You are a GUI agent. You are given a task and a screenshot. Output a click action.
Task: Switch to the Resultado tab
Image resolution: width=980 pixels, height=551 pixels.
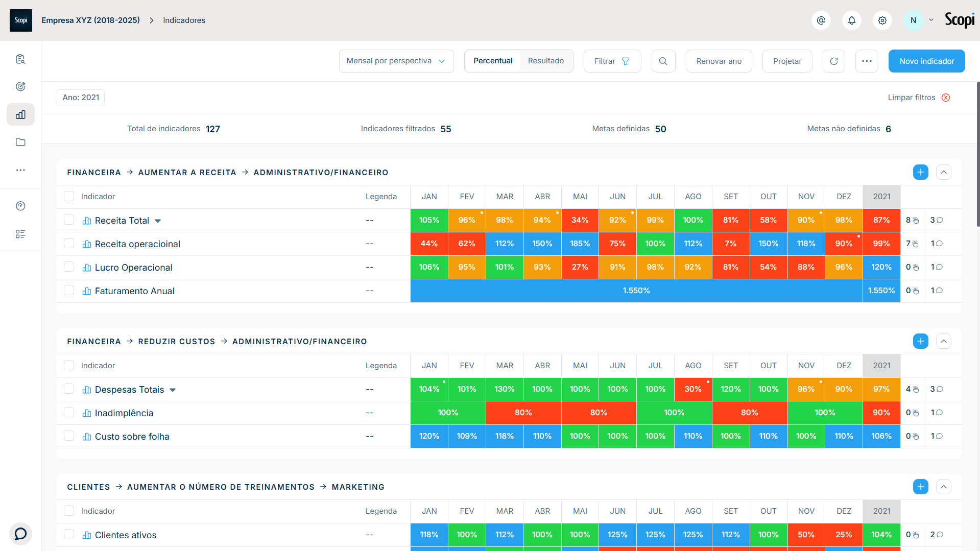(545, 61)
